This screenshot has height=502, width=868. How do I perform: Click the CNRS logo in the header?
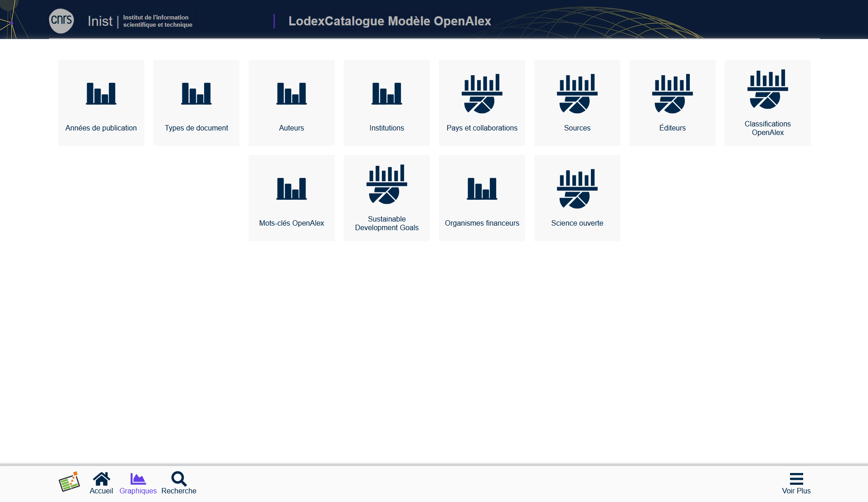(x=61, y=21)
